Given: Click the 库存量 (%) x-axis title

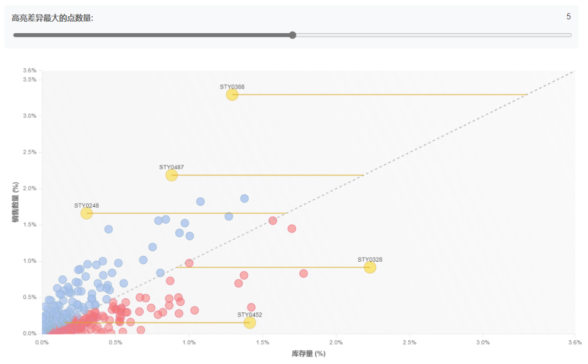Looking at the screenshot, I should click(309, 354).
